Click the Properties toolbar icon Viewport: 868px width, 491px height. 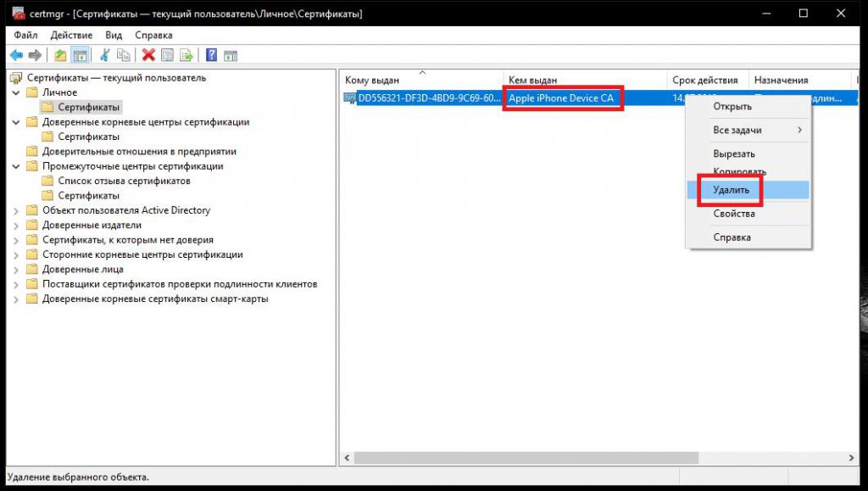point(167,55)
